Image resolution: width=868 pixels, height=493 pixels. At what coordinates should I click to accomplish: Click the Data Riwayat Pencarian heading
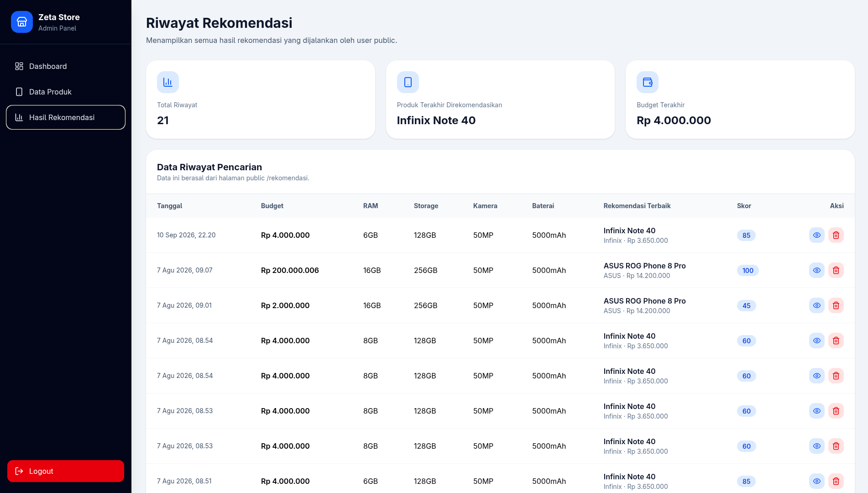(209, 167)
